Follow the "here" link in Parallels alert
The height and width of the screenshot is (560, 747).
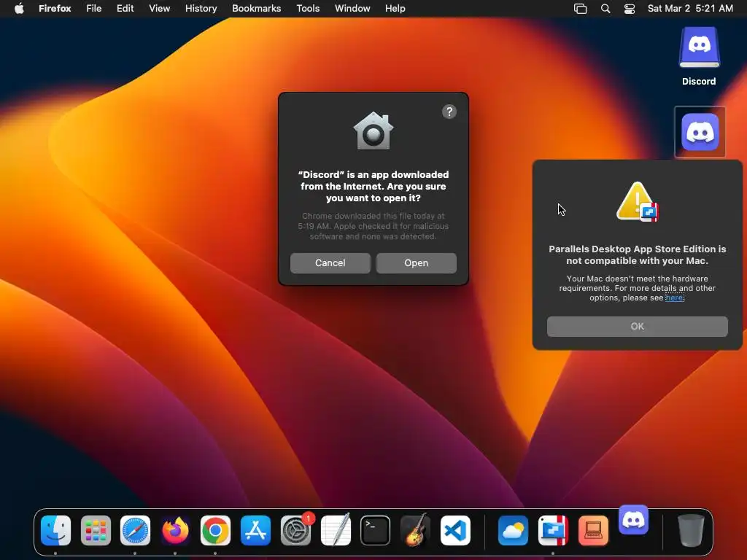[674, 297]
